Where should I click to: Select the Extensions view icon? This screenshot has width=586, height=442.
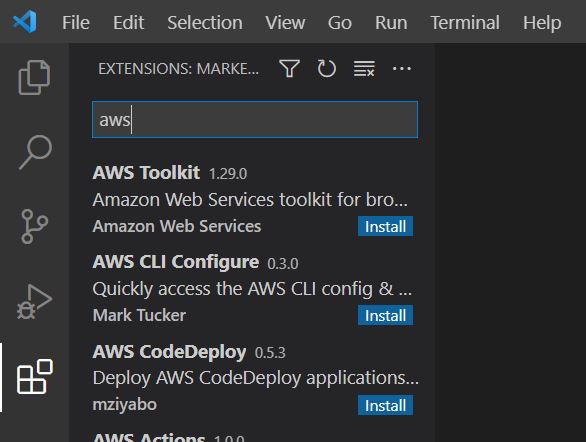tap(35, 377)
